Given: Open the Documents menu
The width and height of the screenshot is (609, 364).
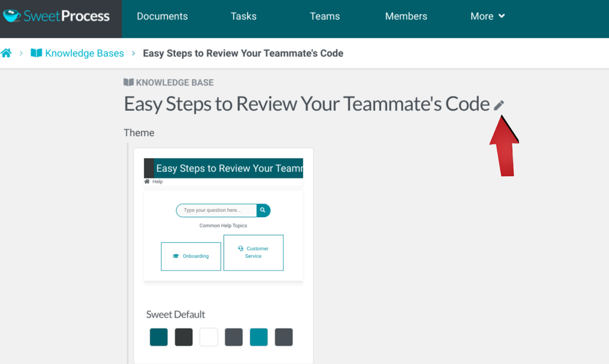Looking at the screenshot, I should pyautogui.click(x=162, y=16).
